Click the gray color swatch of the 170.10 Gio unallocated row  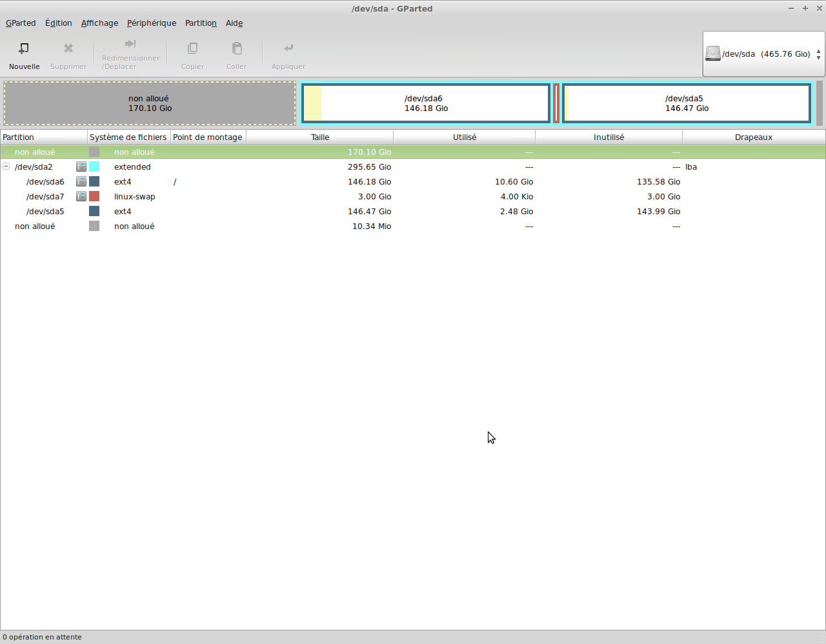pos(94,152)
